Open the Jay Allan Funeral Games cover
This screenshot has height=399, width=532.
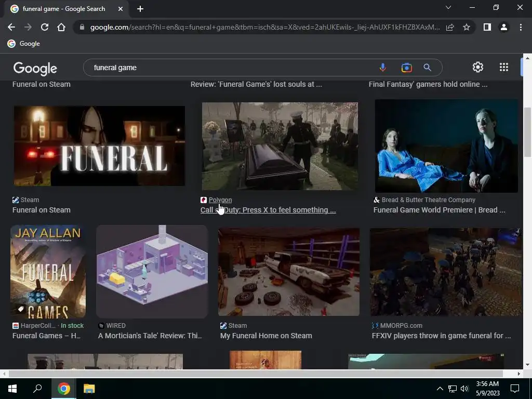(48, 271)
